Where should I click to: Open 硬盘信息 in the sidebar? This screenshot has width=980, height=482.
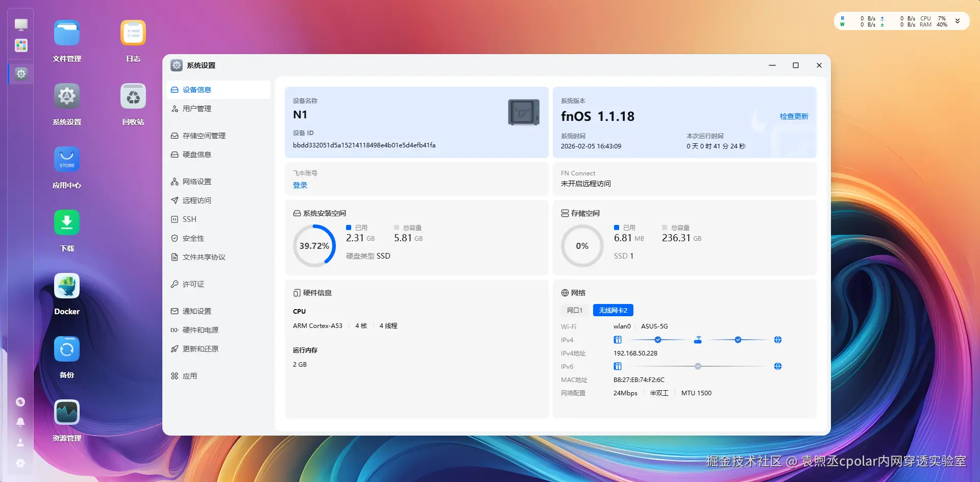click(218, 155)
